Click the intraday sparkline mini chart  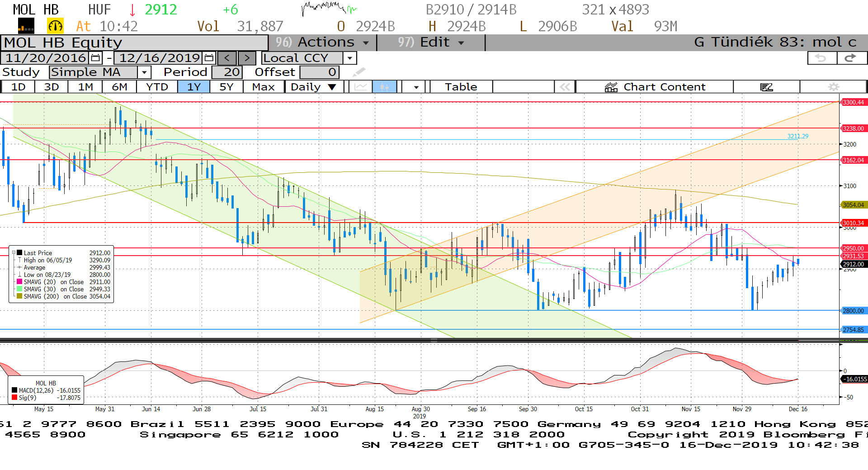[x=329, y=8]
